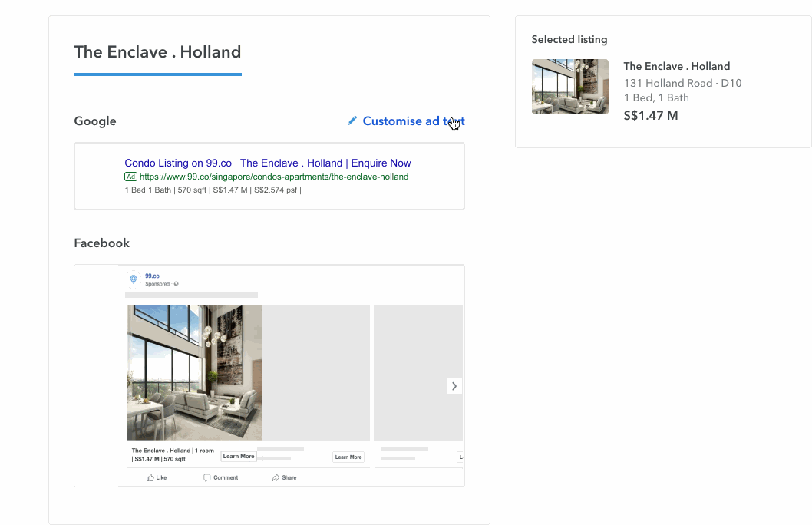812x525 pixels.
Task: Click the green 99.co ad URL
Action: (x=274, y=177)
